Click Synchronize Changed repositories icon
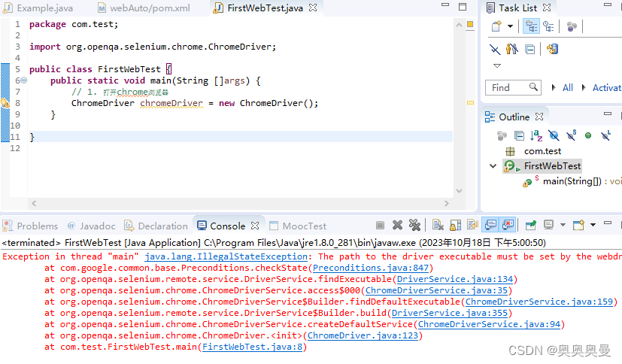 click(x=552, y=49)
